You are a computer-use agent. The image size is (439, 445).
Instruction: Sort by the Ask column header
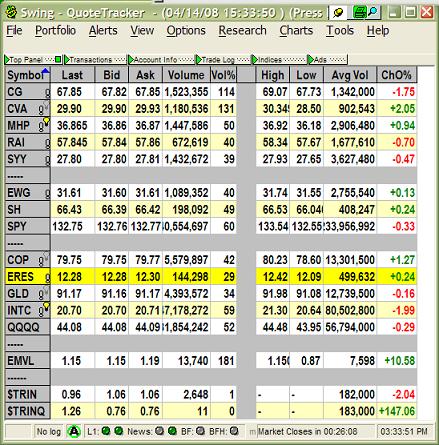coord(145,75)
